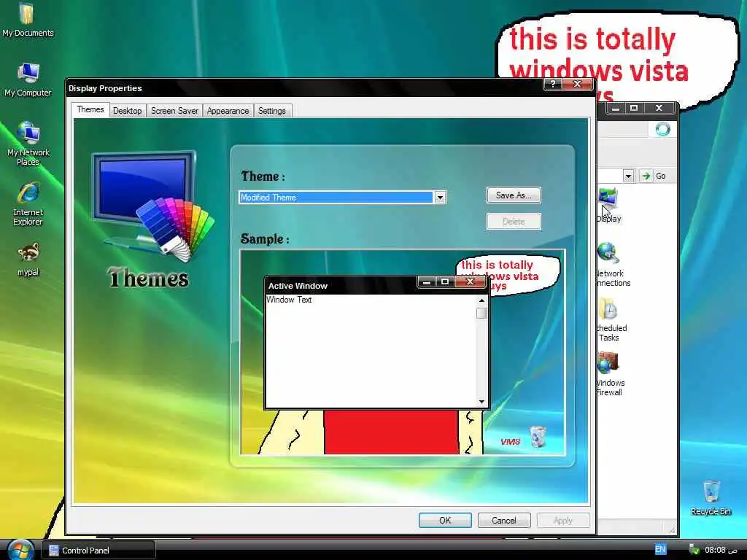Close the Display Properties dialog

click(x=578, y=84)
